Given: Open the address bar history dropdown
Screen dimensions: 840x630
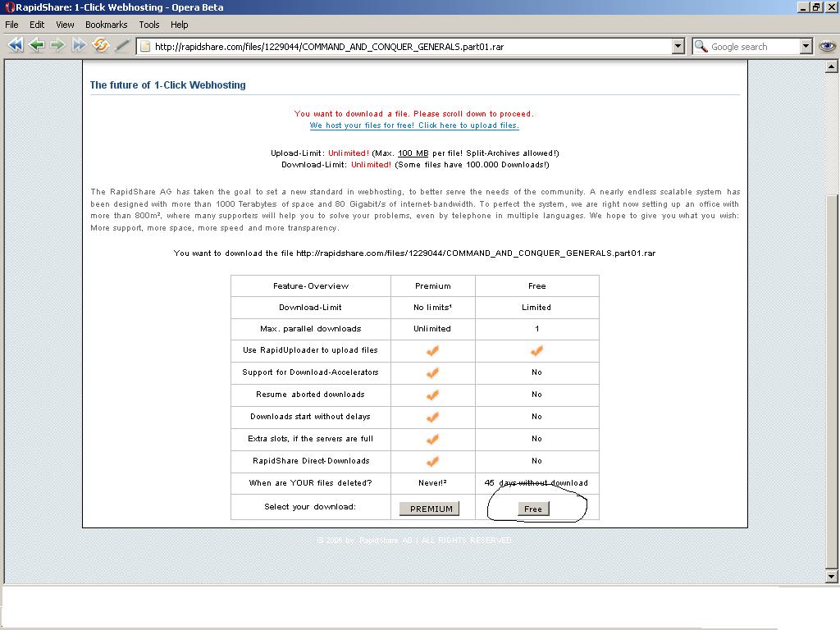Looking at the screenshot, I should [x=678, y=47].
